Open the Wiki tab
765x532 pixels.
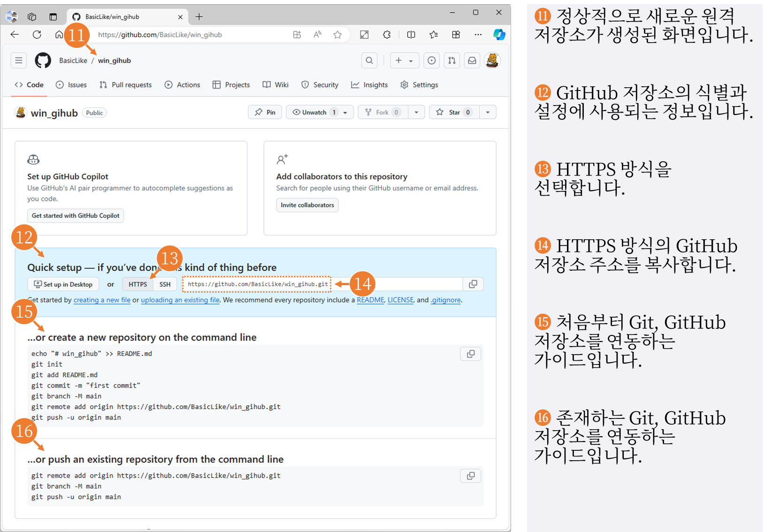coord(275,85)
